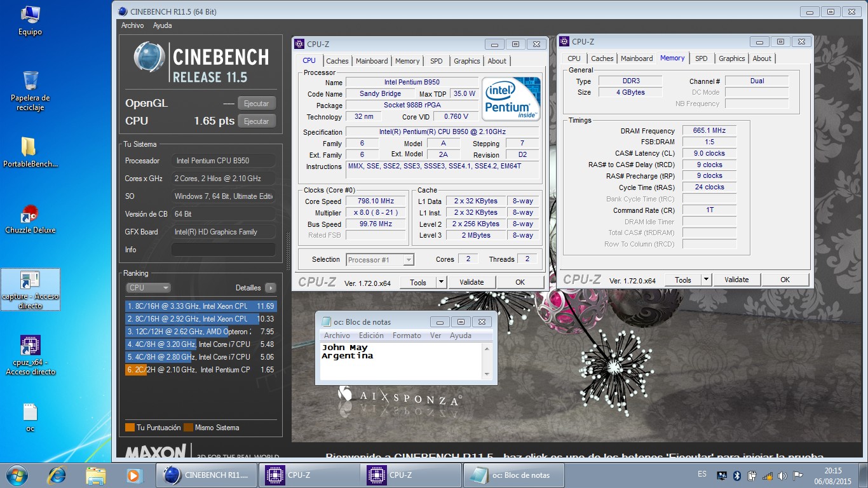This screenshot has width=868, height=488.
Task: Select ranking row 8C/16H @ 3.33 GHz
Action: coord(201,306)
